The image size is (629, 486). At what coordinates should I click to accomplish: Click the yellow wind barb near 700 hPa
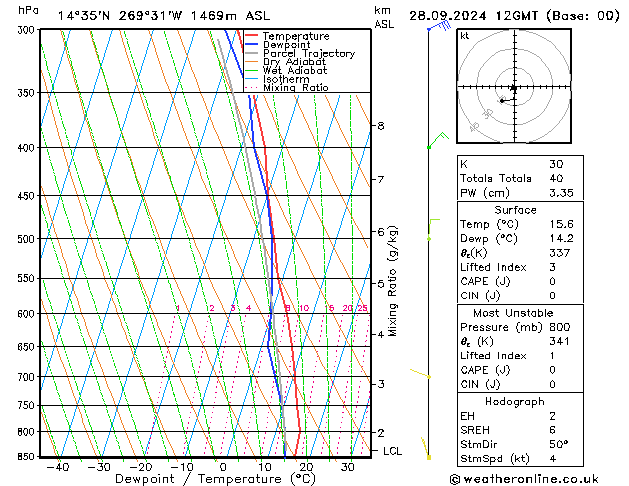click(423, 375)
